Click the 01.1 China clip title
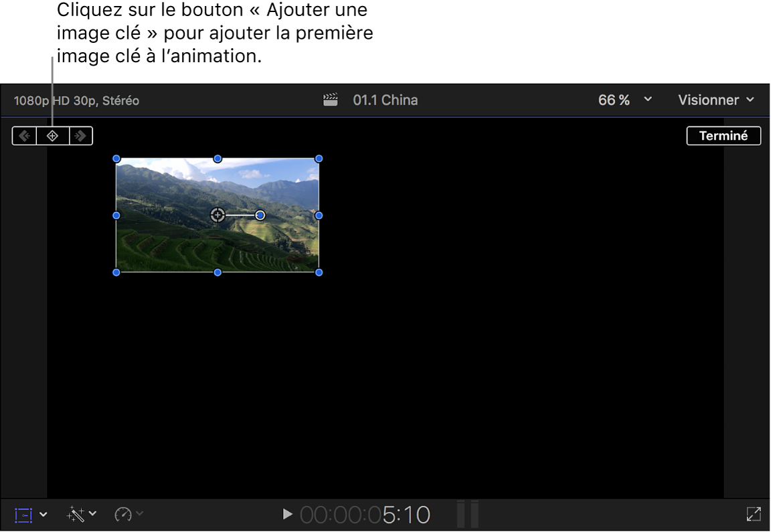 [385, 99]
